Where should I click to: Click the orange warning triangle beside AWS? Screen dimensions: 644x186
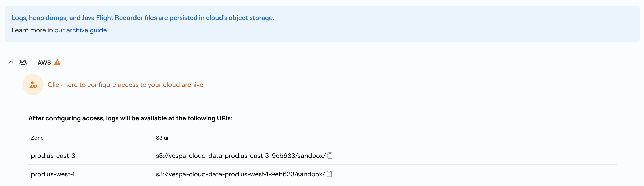(x=58, y=62)
